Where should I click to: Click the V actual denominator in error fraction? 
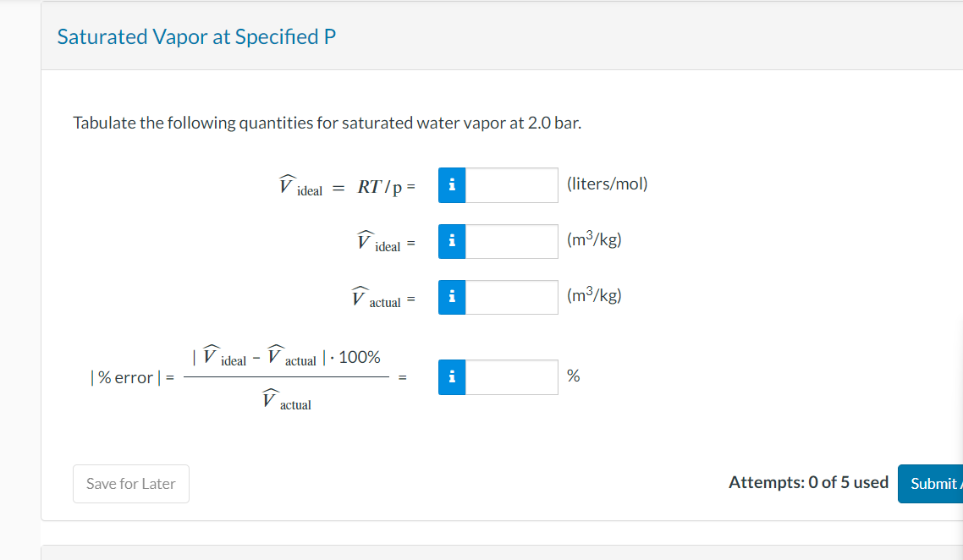point(286,401)
